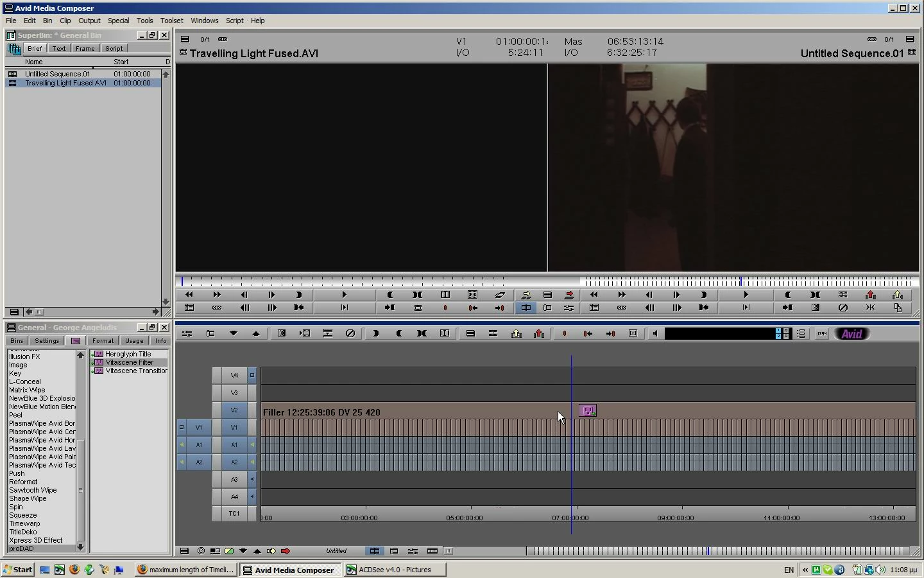Open SuperBin fast menu at bottom

pos(14,312)
